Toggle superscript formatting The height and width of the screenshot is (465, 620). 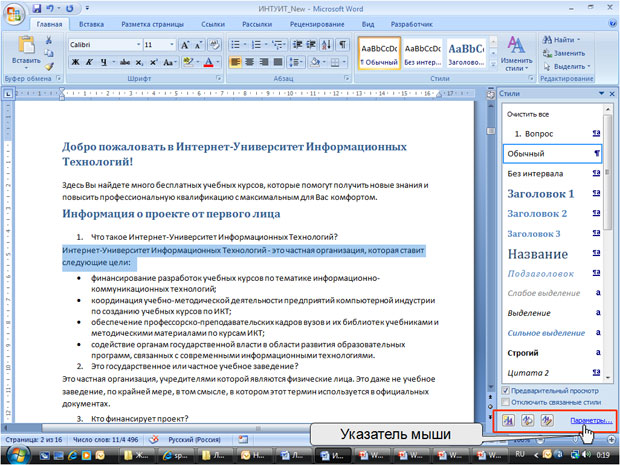(153, 62)
